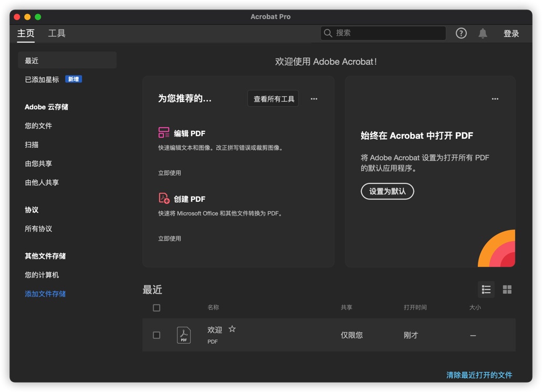Click 登录 to sign in
Screen dimensions: 542x392
(511, 34)
